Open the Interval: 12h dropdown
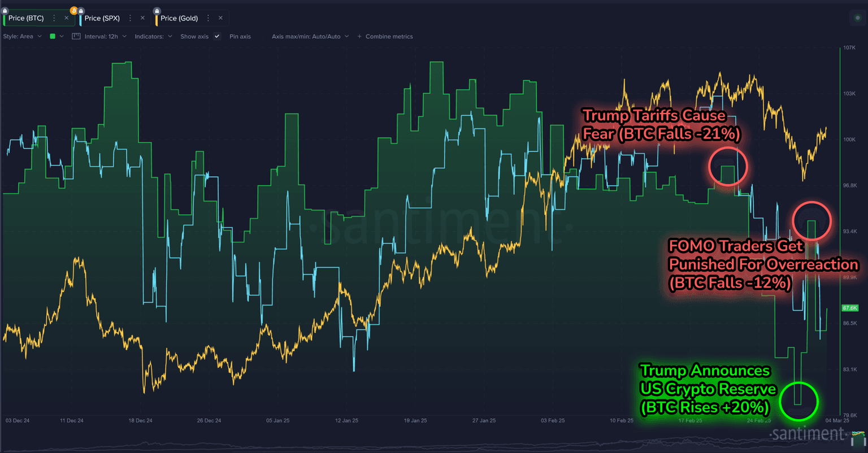This screenshot has width=868, height=453. click(x=105, y=36)
